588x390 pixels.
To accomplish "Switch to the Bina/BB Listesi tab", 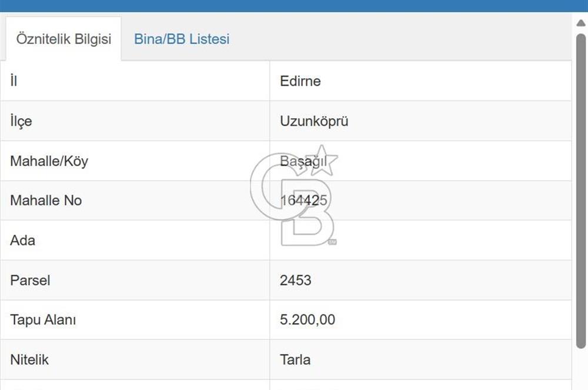I will [x=182, y=39].
